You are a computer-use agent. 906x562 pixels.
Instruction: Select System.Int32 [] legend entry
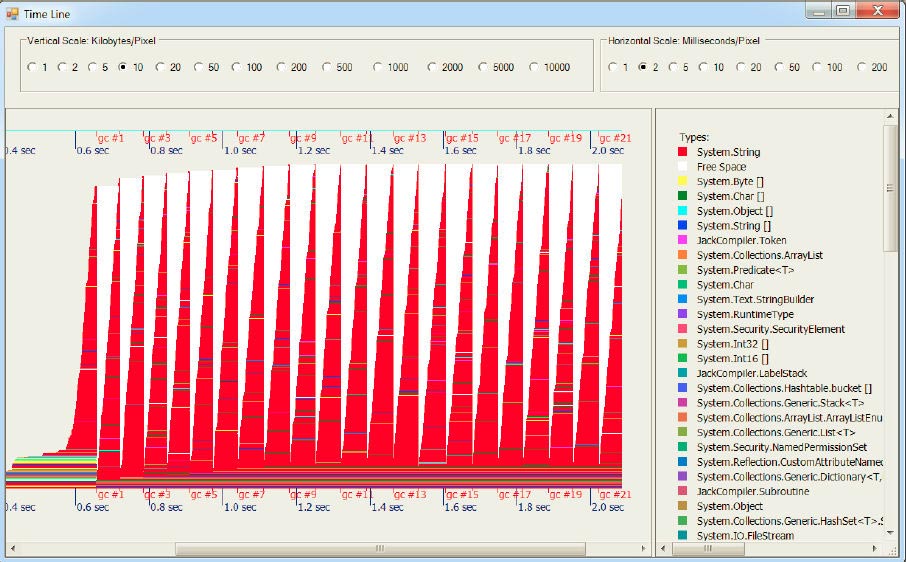(x=733, y=344)
